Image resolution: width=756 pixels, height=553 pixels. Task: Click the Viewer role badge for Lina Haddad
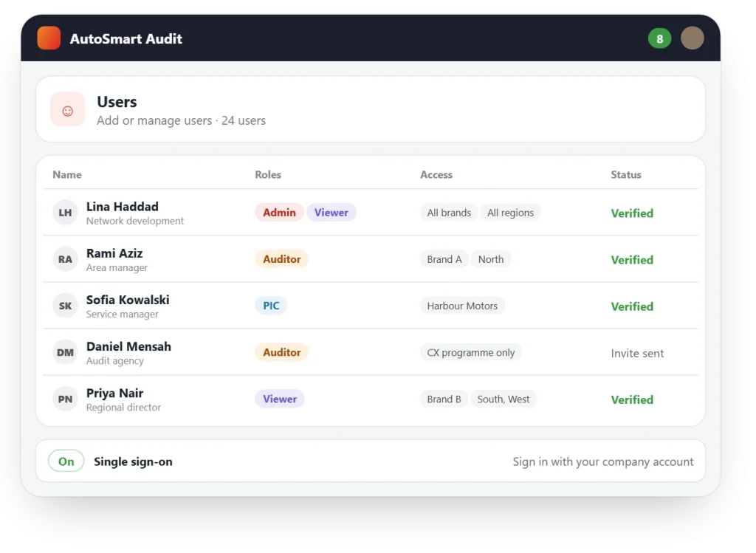tap(331, 213)
